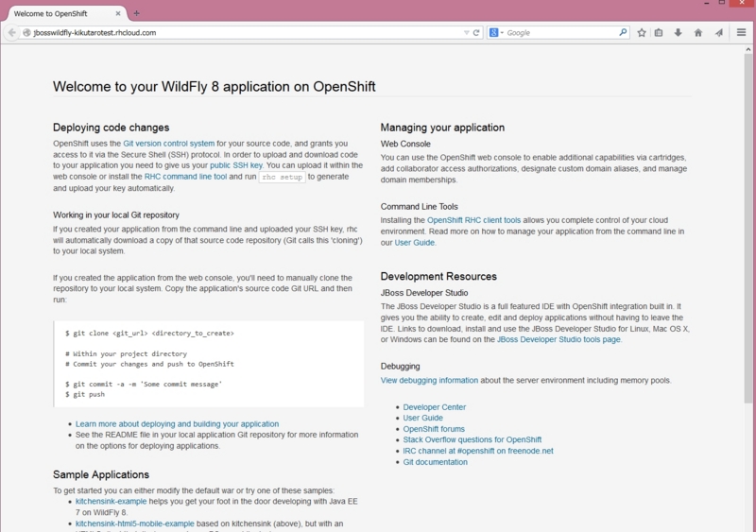The image size is (756, 532).
Task: Visit JBoss Developer Studio tools page link
Action: pos(558,339)
